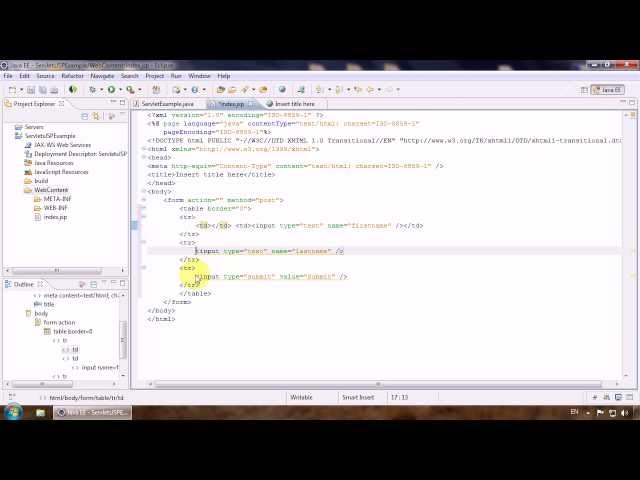
Task: Maximize the Project Explorer panel
Action: pyautogui.click(x=122, y=102)
